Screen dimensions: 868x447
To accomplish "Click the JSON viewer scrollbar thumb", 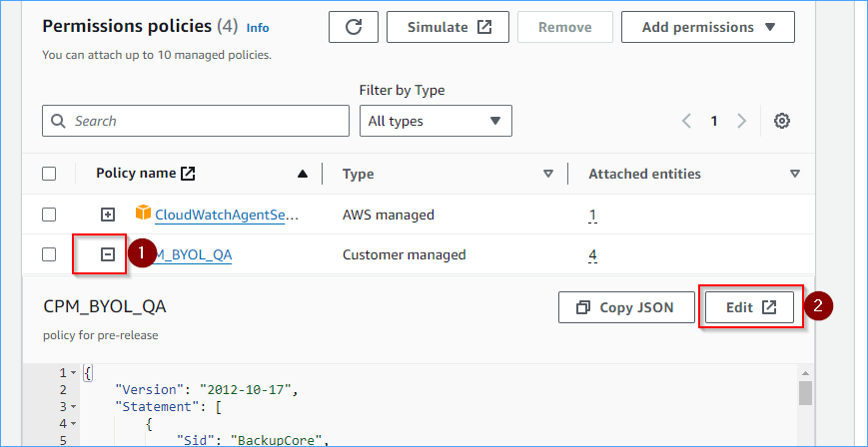I will (805, 393).
